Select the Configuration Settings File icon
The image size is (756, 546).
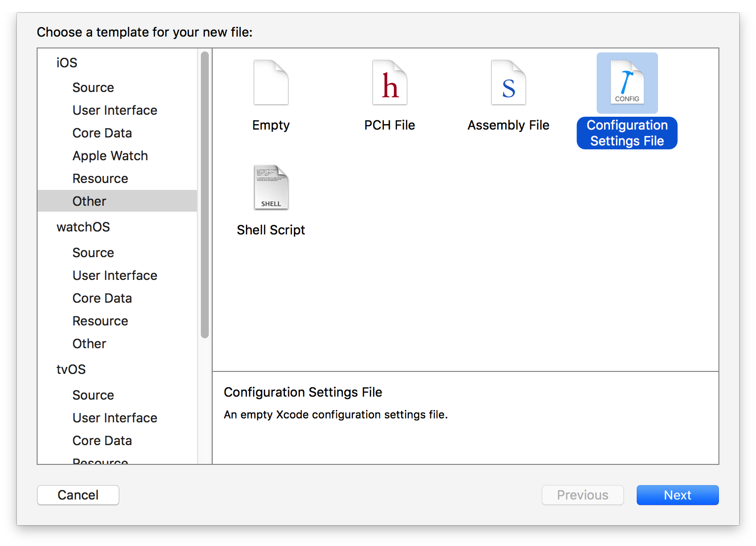(627, 83)
